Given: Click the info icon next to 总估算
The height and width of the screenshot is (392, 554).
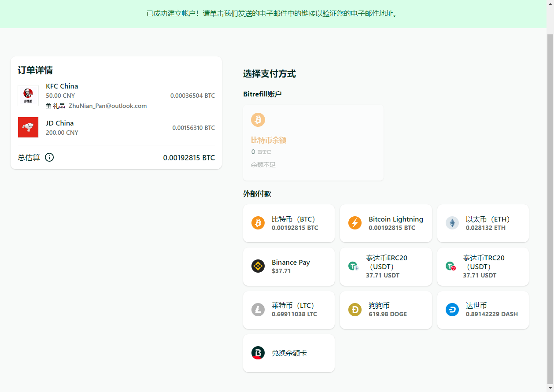Looking at the screenshot, I should click(x=49, y=157).
